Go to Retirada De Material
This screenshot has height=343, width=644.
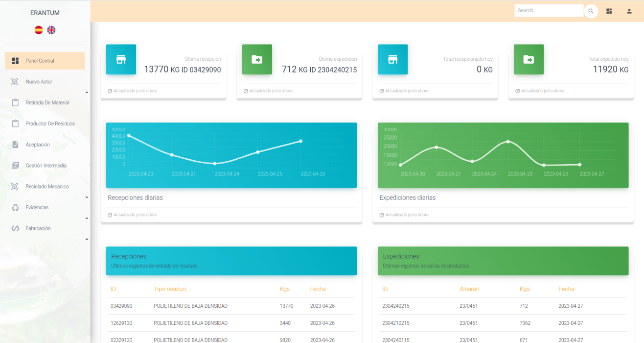coord(47,103)
